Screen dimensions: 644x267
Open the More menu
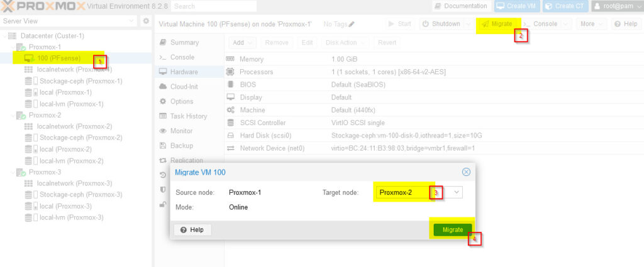click(x=591, y=24)
